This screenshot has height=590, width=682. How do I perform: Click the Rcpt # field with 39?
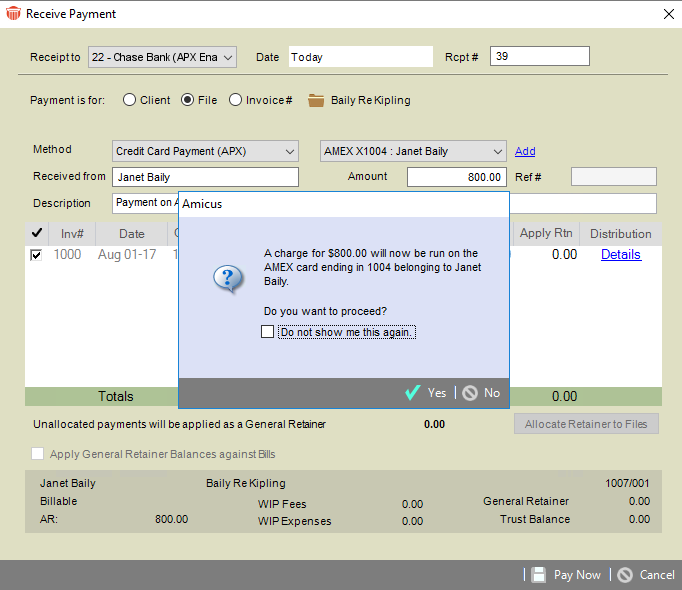(540, 56)
